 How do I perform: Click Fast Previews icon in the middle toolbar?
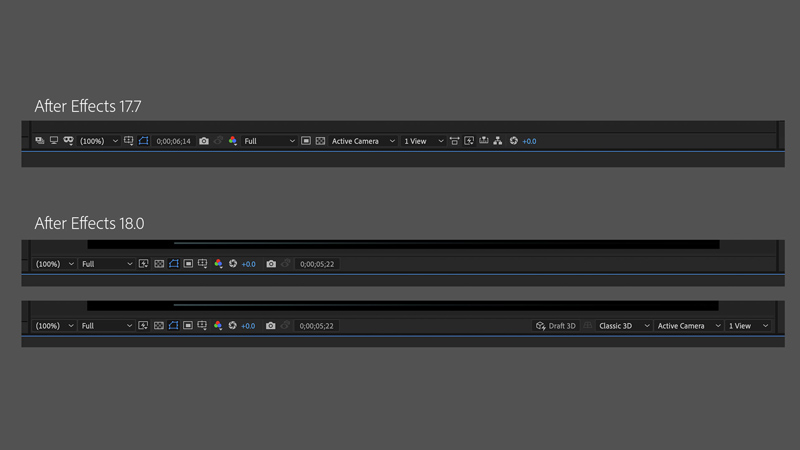[143, 264]
